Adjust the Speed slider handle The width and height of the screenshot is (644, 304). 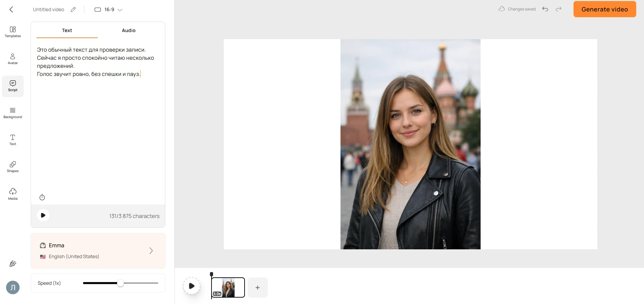click(120, 283)
